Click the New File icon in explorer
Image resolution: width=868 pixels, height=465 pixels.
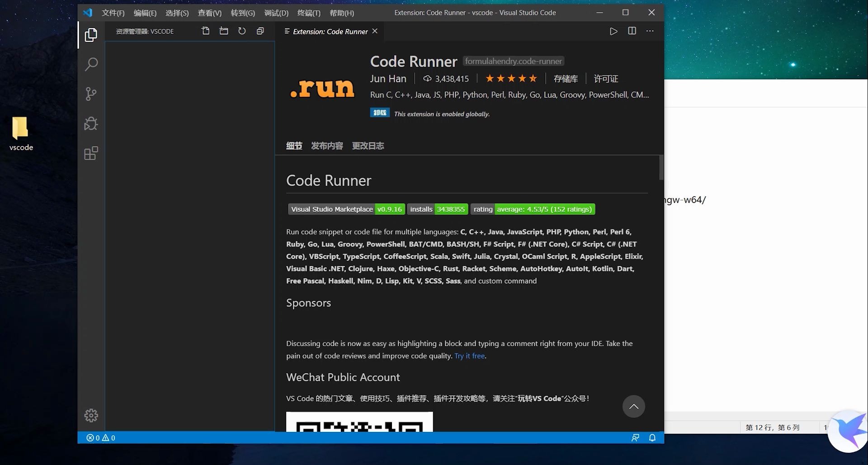click(206, 31)
